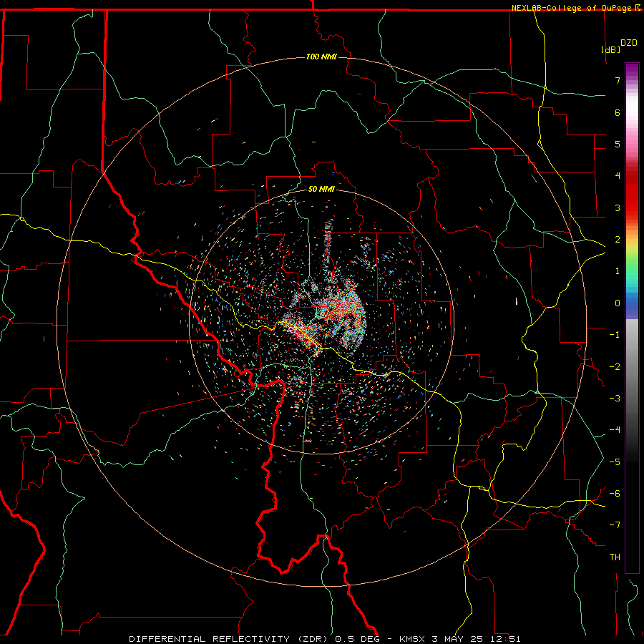Image resolution: width=644 pixels, height=644 pixels.
Task: Click the [dB] unit label
Action: pyautogui.click(x=610, y=49)
